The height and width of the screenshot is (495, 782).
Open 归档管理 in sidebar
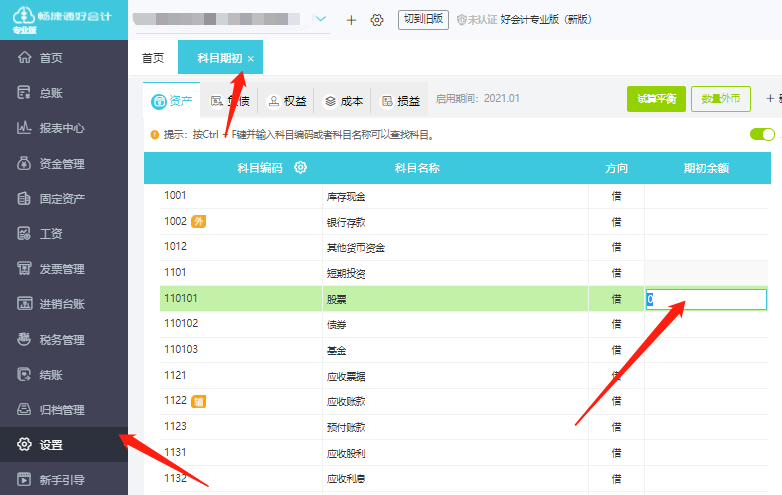point(64,410)
